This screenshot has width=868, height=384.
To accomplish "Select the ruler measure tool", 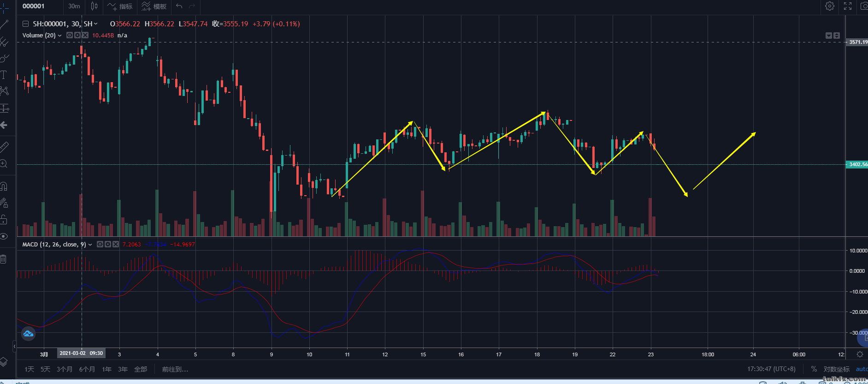I will click(x=4, y=147).
